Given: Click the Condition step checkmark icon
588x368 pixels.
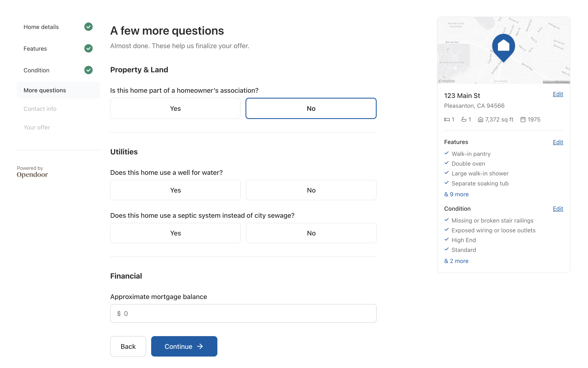Looking at the screenshot, I should click(x=88, y=70).
